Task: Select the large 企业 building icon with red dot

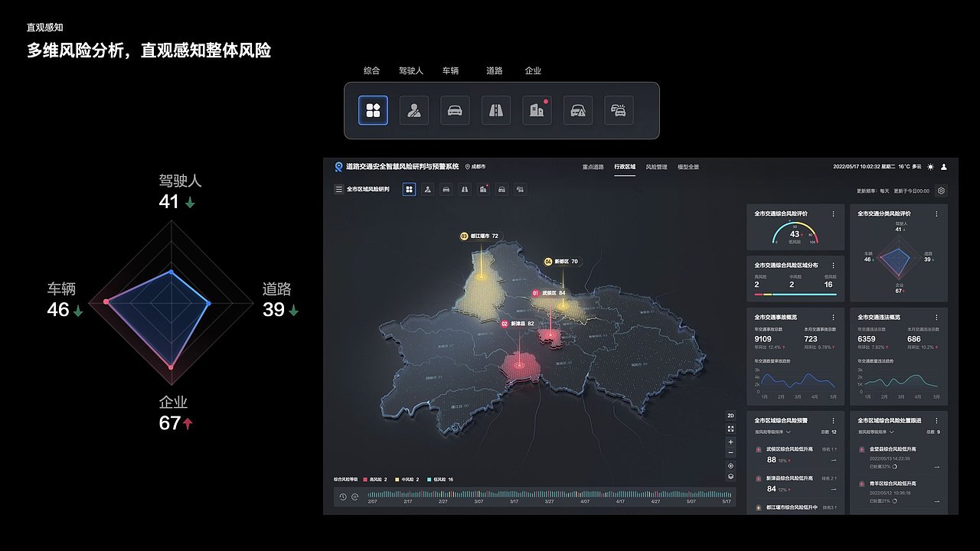Action: coord(537,110)
